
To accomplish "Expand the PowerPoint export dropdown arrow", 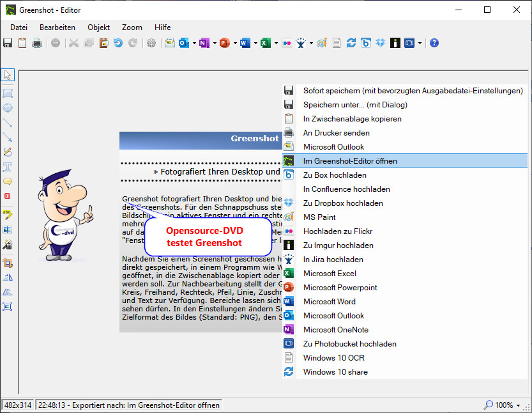I will click(x=235, y=43).
